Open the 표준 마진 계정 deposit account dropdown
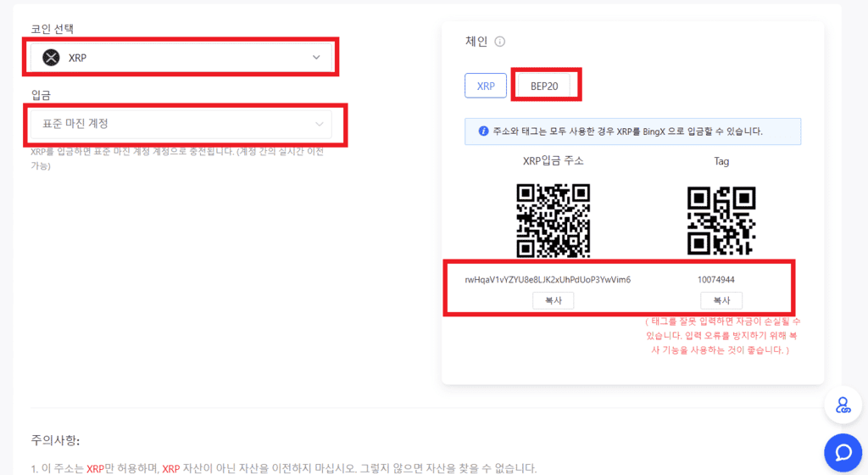The width and height of the screenshot is (868, 475). (181, 124)
